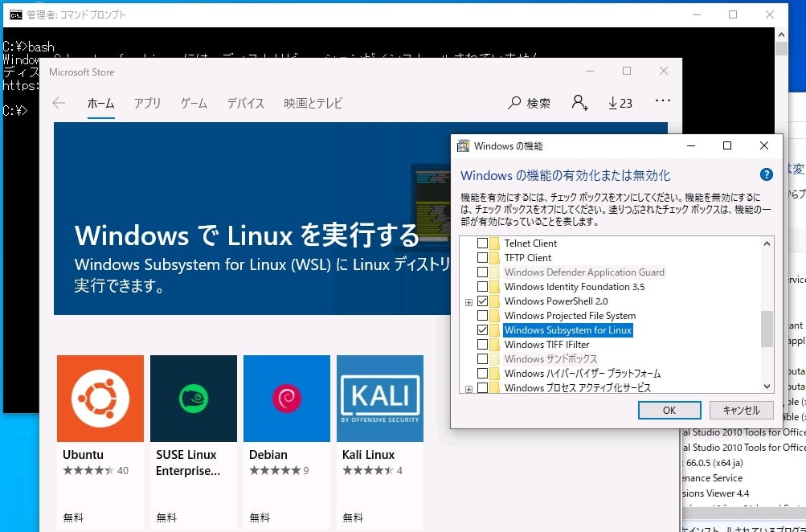The height and width of the screenshot is (532, 806).
Task: Uncheck Windows Subsystem for Linux
Action: pos(482,330)
